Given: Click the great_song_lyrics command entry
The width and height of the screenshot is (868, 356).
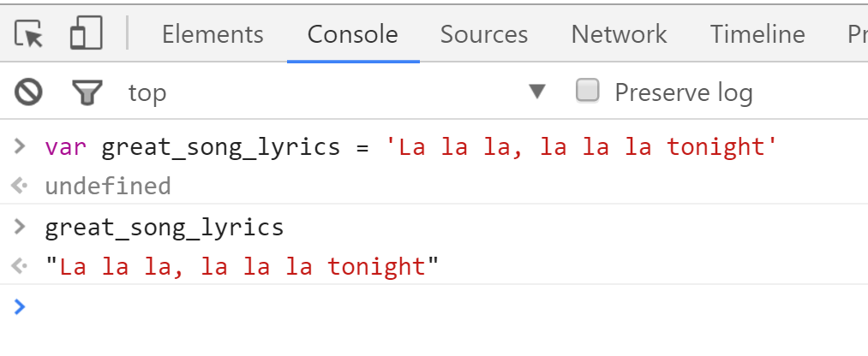Looking at the screenshot, I should [x=164, y=227].
